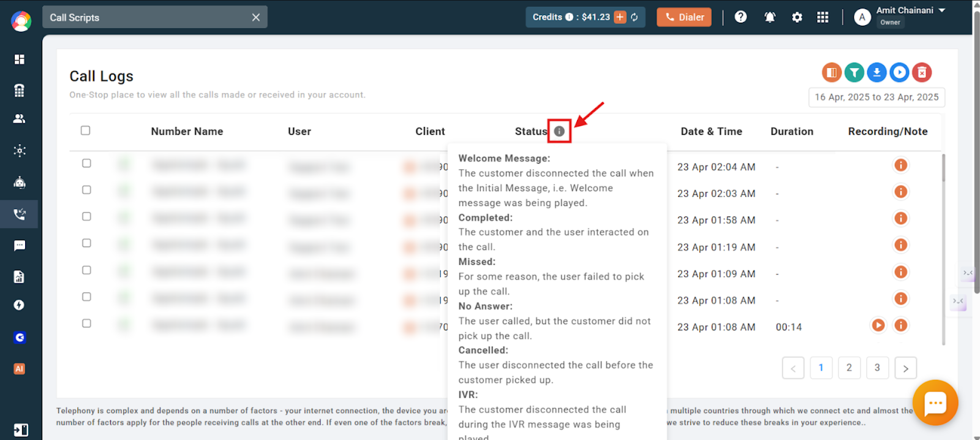Click the Recording/Note column header
This screenshot has height=440, width=980.
(x=888, y=132)
